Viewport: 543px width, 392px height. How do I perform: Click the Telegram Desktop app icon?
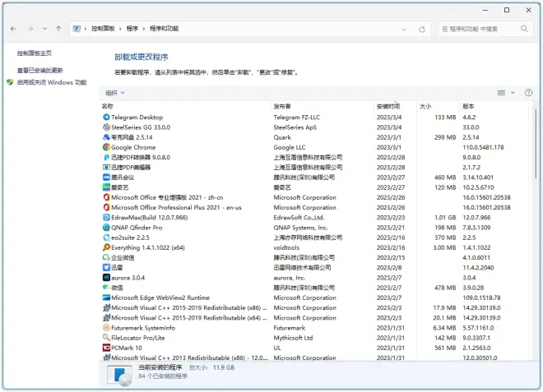point(106,118)
